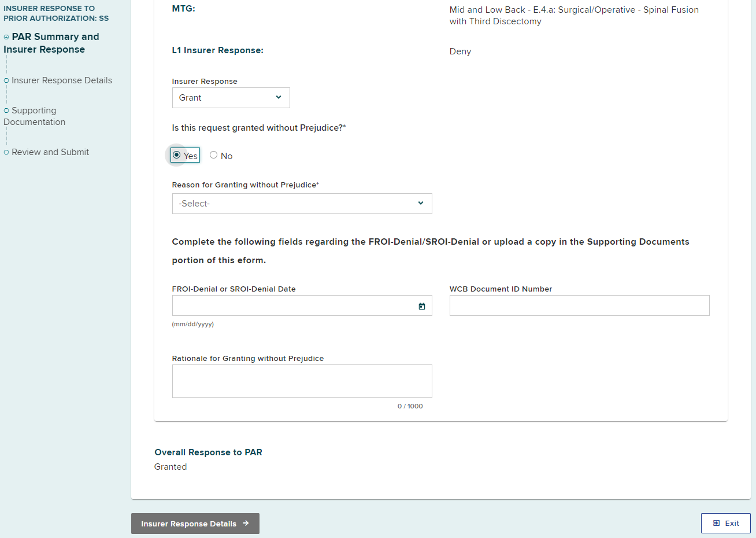
Task: Navigate to Supporting Documentation step
Action: [x=35, y=116]
